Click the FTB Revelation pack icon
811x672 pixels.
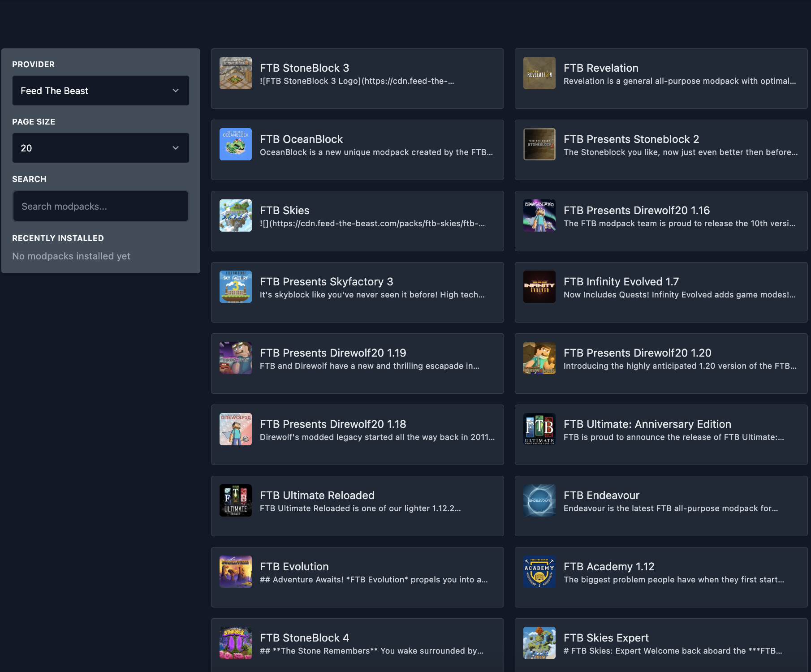[539, 73]
